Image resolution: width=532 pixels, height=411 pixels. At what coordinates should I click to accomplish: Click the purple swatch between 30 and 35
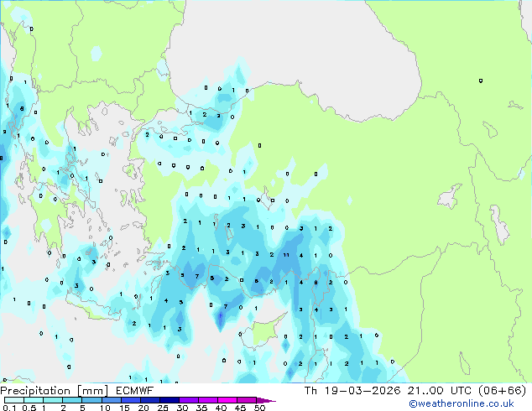(x=188, y=400)
